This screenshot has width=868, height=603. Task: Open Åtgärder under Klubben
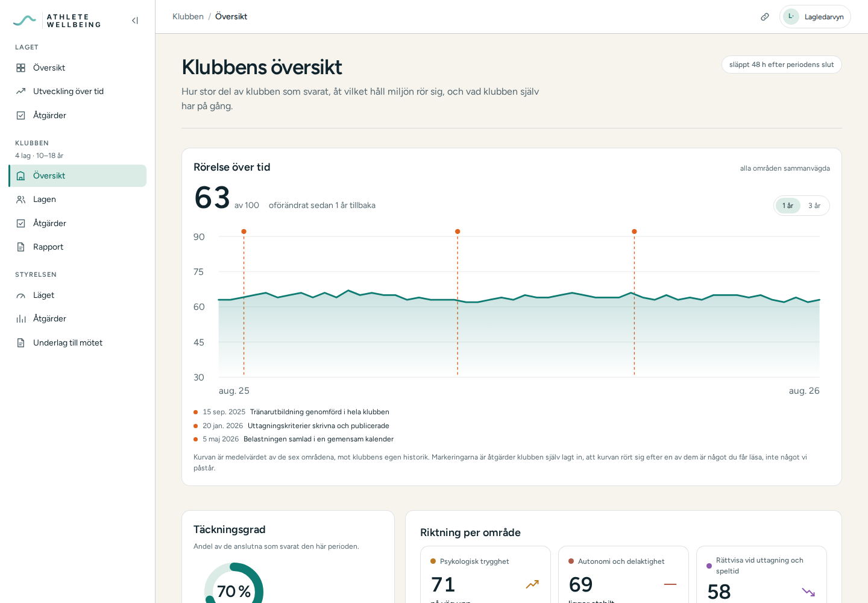click(x=77, y=223)
